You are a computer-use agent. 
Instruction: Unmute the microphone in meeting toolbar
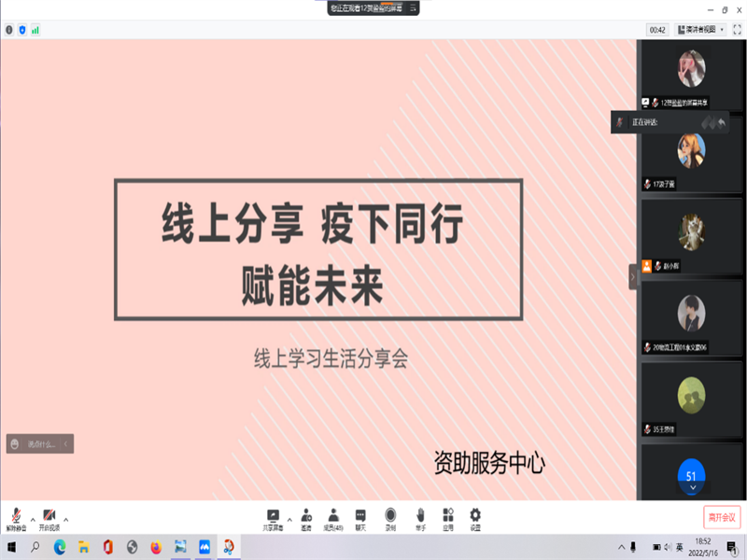pos(16,517)
